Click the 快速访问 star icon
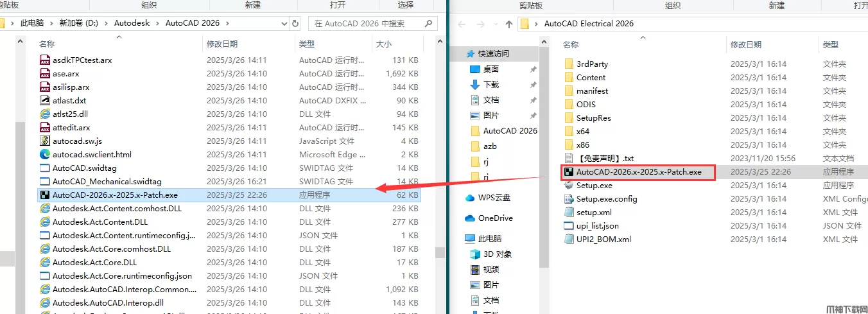The width and height of the screenshot is (868, 314). (x=471, y=53)
